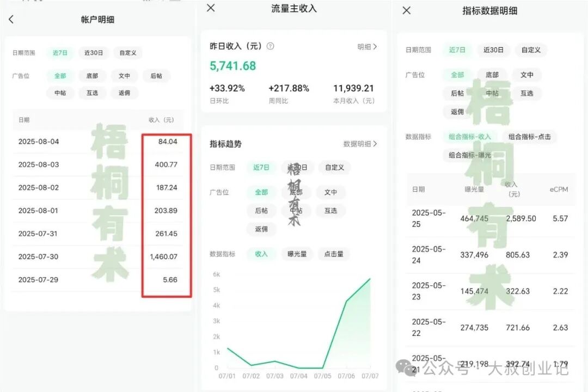Choose 自定义 date range in 指标数据明细
Image resolution: width=588 pixels, height=392 pixels.
pos(531,50)
